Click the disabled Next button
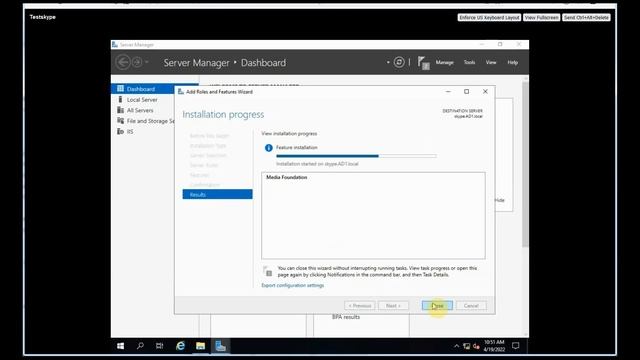This screenshot has height=360, width=640. coord(393,305)
